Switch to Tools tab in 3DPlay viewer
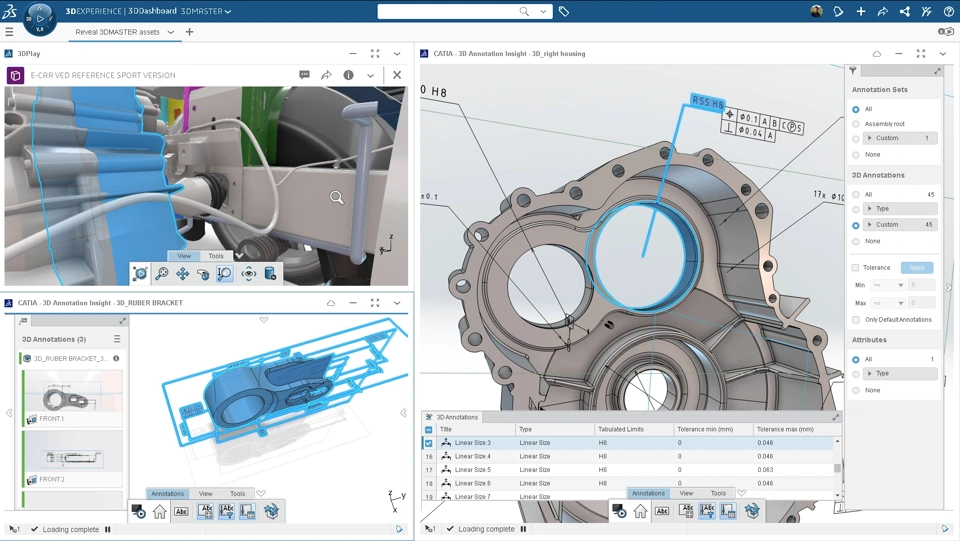 (x=216, y=256)
